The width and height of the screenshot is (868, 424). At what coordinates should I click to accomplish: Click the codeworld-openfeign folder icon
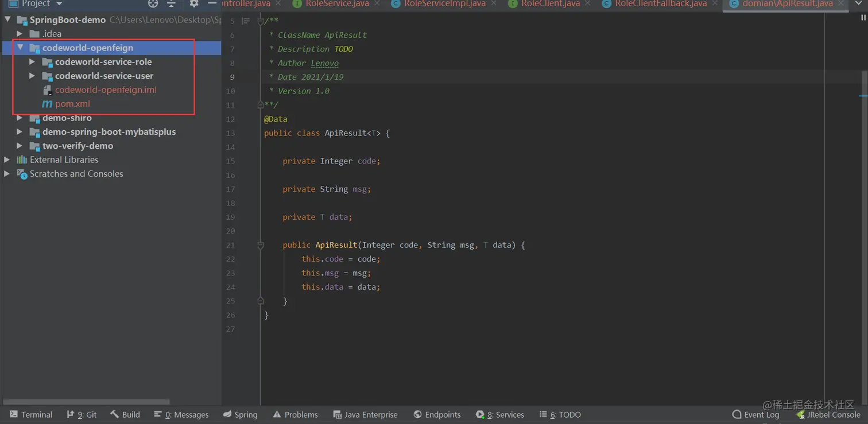34,48
